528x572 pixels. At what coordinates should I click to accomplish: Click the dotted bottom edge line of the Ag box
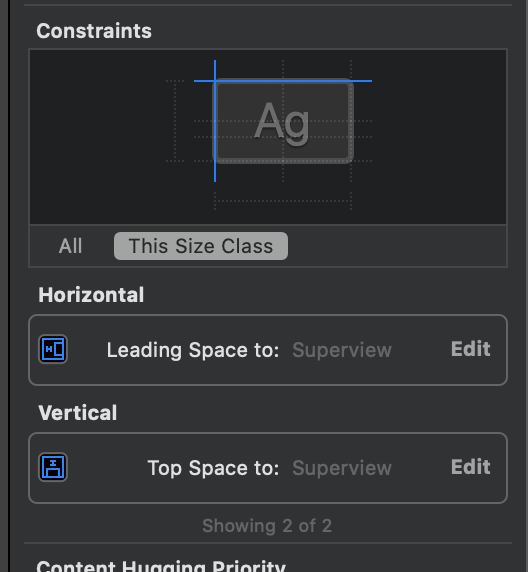click(x=283, y=161)
